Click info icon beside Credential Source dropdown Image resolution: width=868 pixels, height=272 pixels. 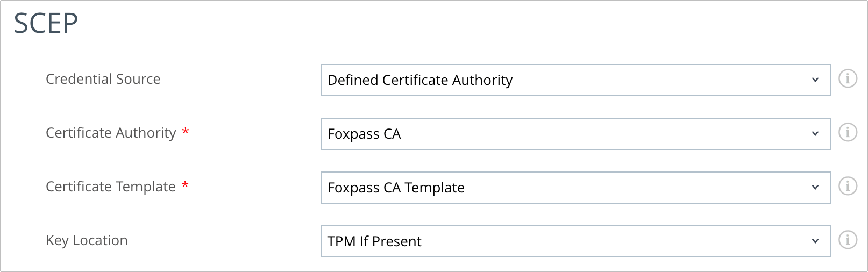[x=848, y=79]
